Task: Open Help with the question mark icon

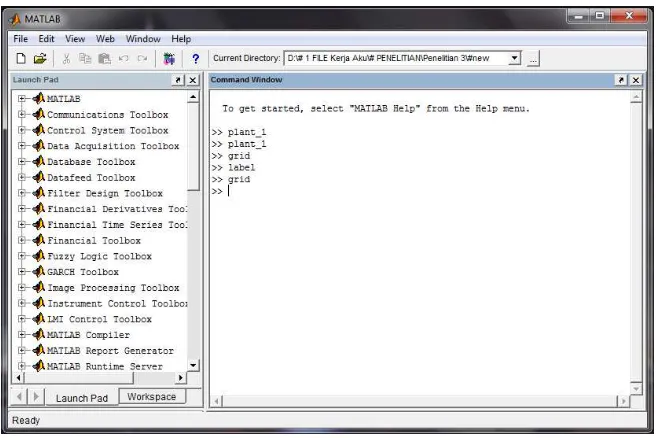Action: point(195,58)
